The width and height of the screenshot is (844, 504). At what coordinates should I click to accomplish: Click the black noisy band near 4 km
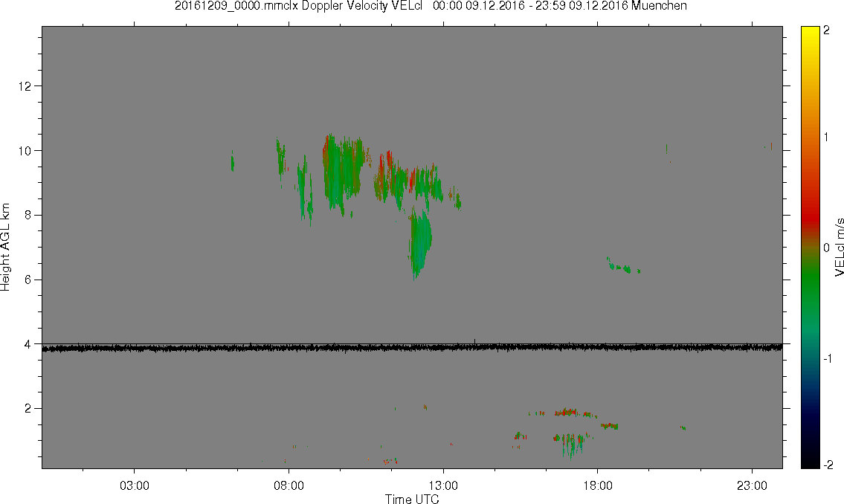[412, 348]
